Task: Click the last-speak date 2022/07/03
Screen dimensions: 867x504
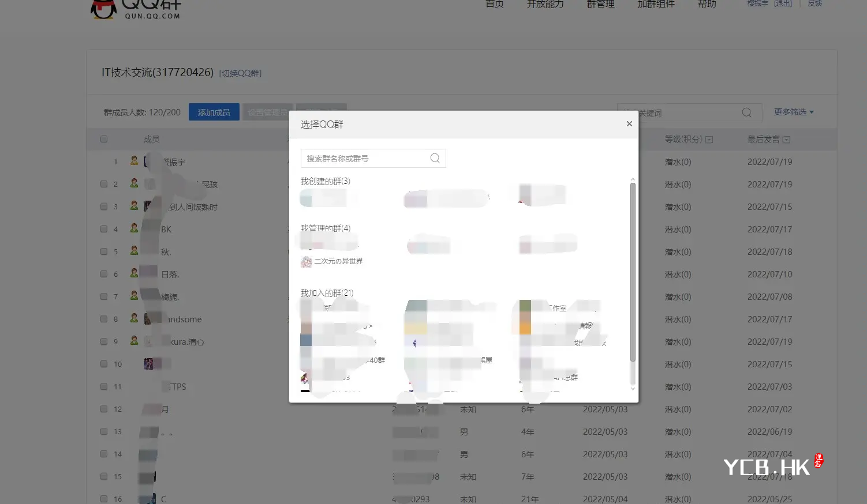Action: (x=770, y=387)
